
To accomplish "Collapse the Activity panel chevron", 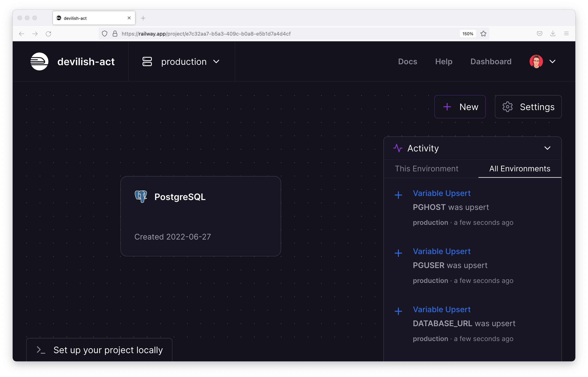I will 547,148.
